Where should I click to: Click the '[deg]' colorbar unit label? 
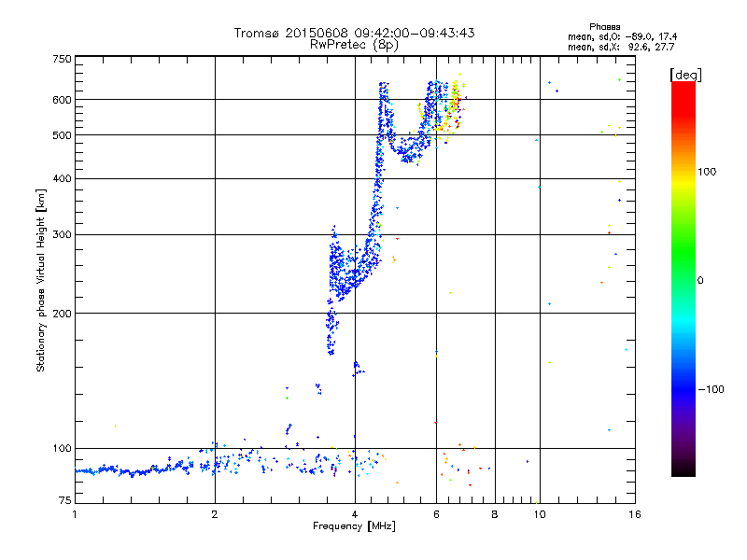point(685,75)
